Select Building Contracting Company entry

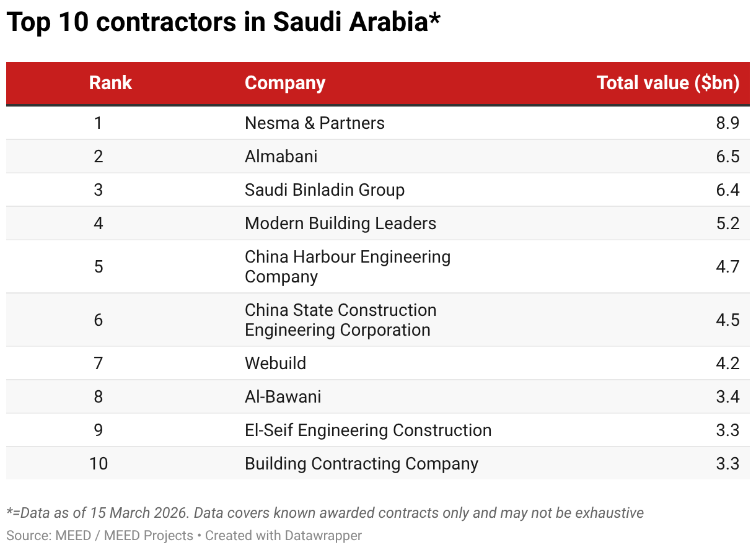coord(361,463)
